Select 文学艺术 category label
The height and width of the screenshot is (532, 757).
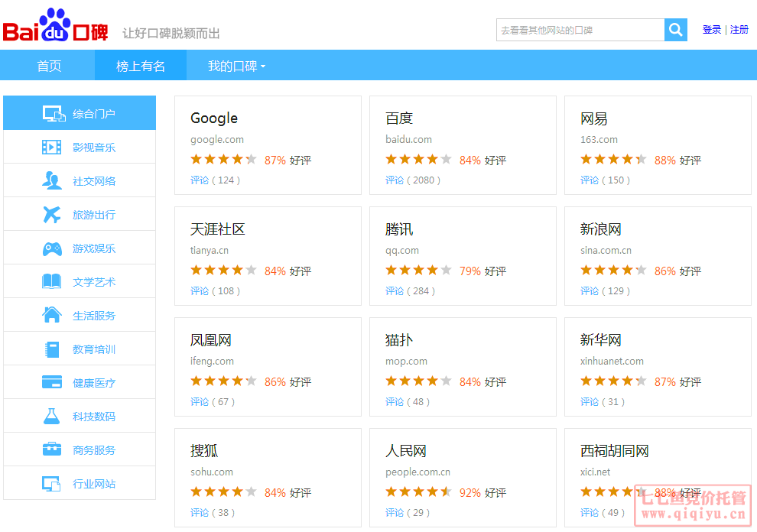[x=93, y=282]
